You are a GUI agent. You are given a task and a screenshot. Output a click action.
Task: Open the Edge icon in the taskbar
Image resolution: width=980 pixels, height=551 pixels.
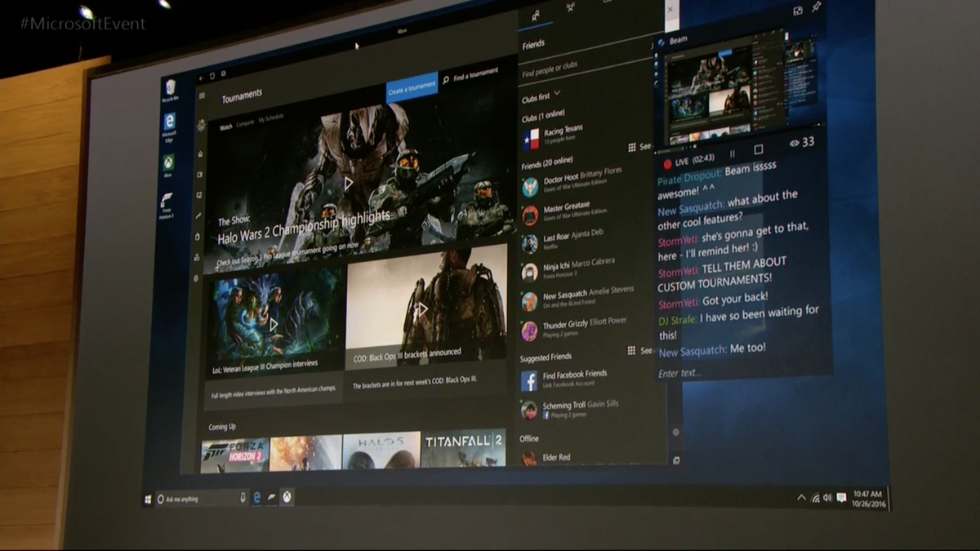point(256,497)
